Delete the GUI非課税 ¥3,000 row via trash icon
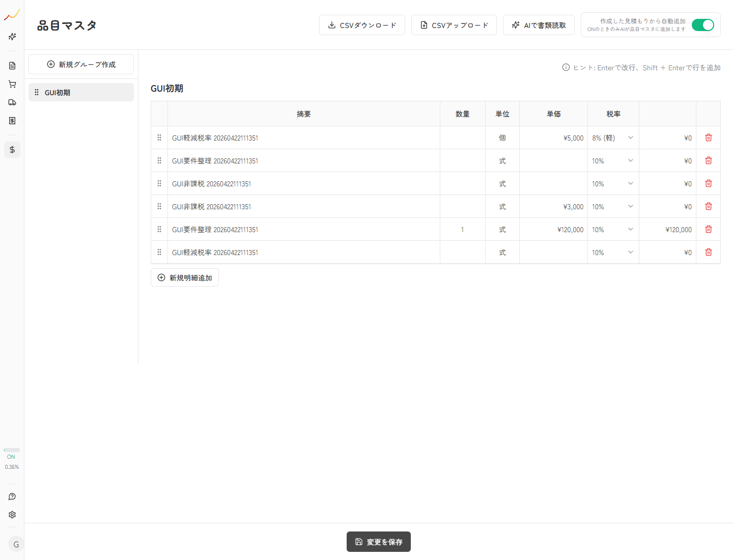Screen dimensions: 733x560 [x=708, y=206]
